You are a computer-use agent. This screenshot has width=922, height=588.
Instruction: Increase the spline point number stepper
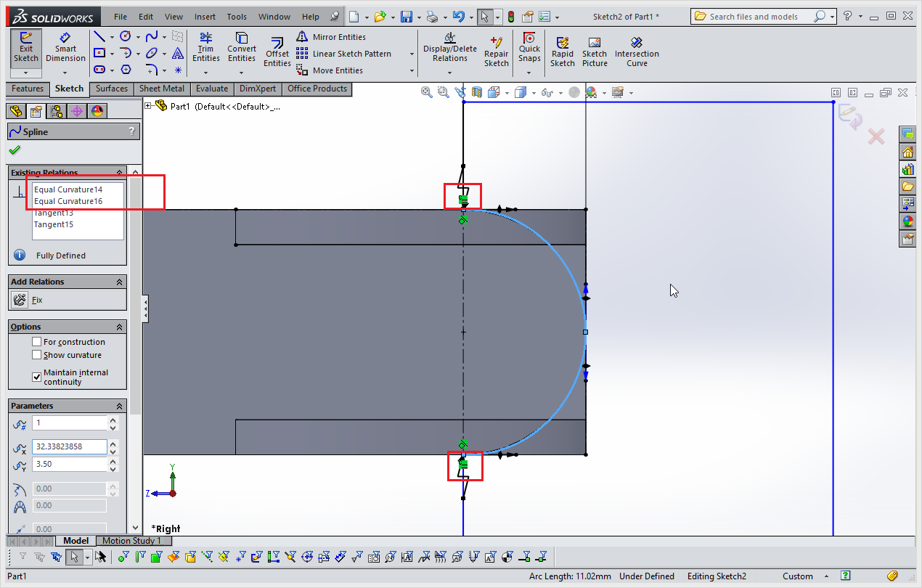(113, 420)
